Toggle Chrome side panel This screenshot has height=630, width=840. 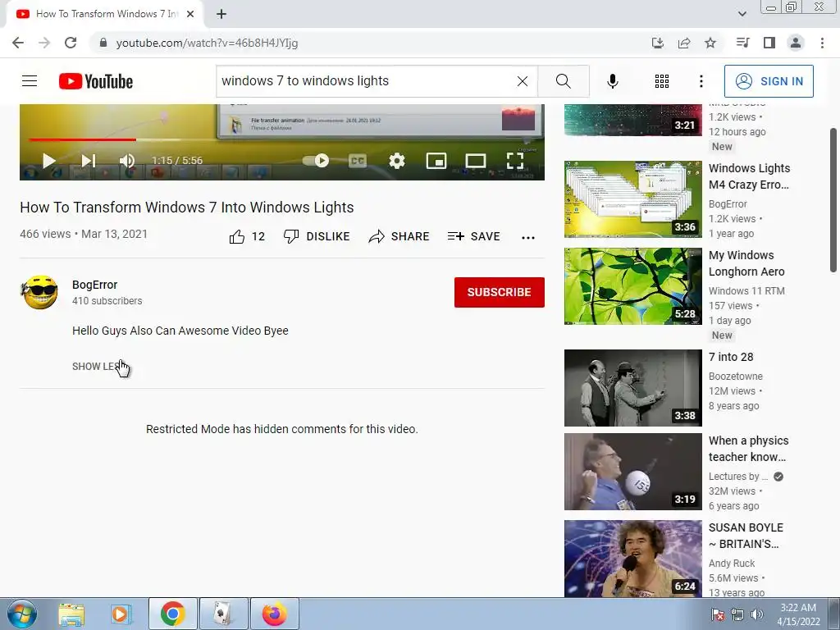pyautogui.click(x=769, y=43)
